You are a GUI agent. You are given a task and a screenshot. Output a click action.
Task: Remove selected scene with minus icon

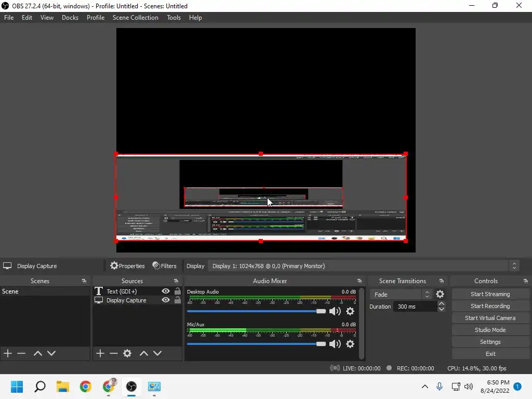[x=21, y=353]
